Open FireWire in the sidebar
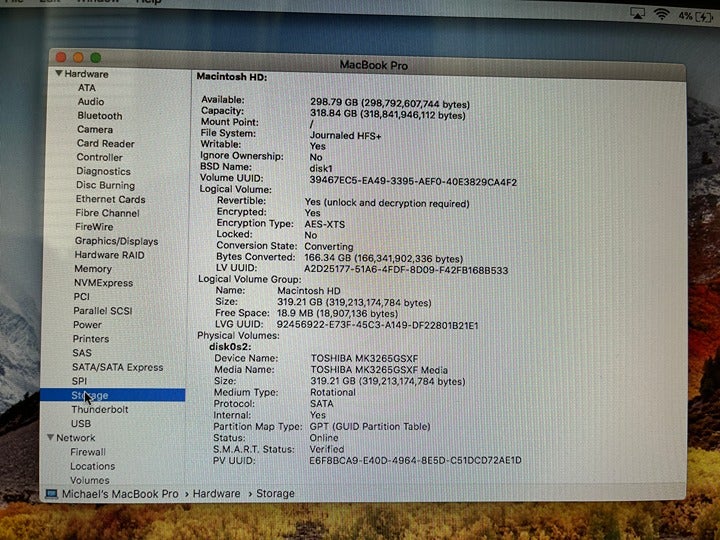Image resolution: width=720 pixels, height=540 pixels. (94, 227)
